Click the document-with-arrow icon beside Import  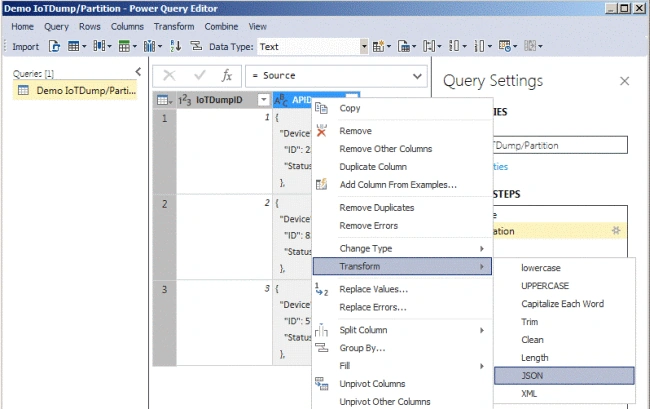[x=54, y=46]
